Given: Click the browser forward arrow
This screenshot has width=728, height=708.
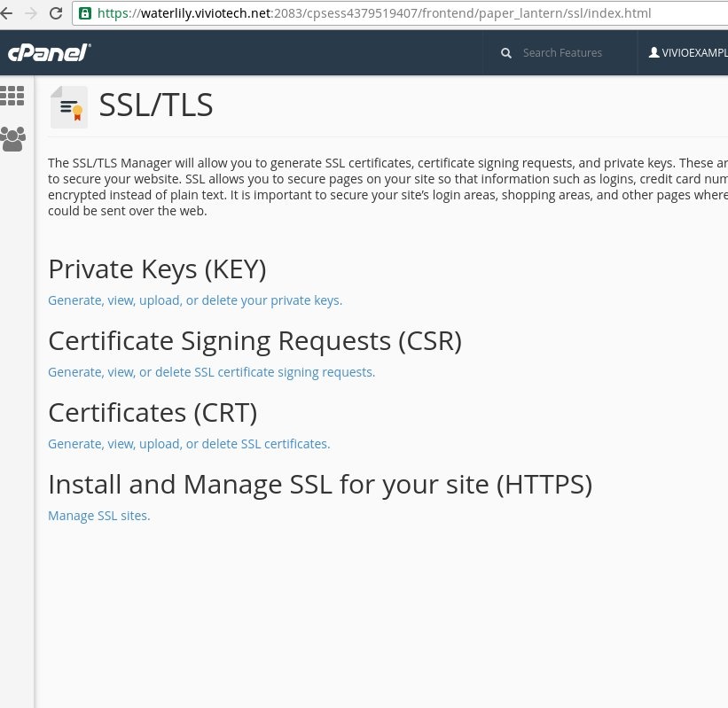Looking at the screenshot, I should pyautogui.click(x=31, y=13).
